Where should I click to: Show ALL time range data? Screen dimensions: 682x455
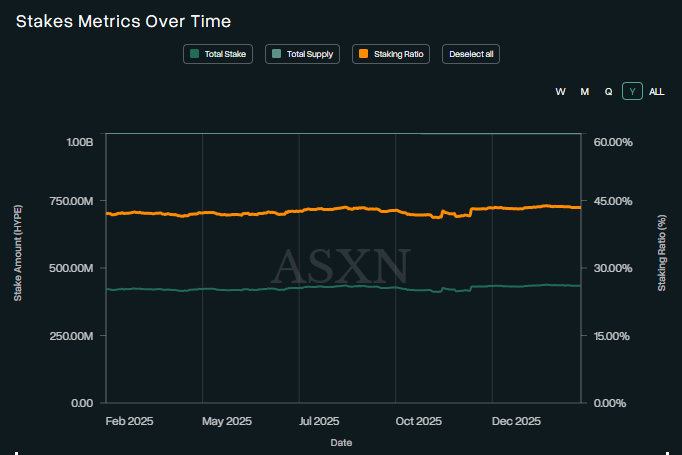click(656, 91)
